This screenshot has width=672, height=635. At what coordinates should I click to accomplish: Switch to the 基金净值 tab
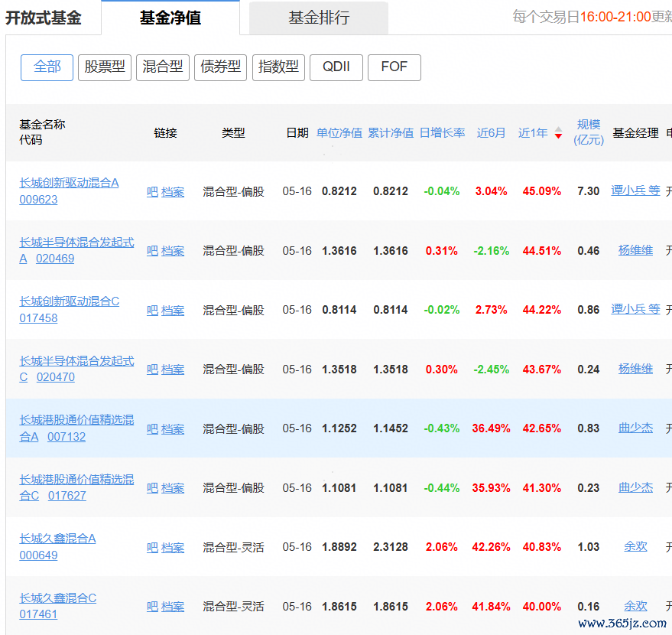pos(170,18)
